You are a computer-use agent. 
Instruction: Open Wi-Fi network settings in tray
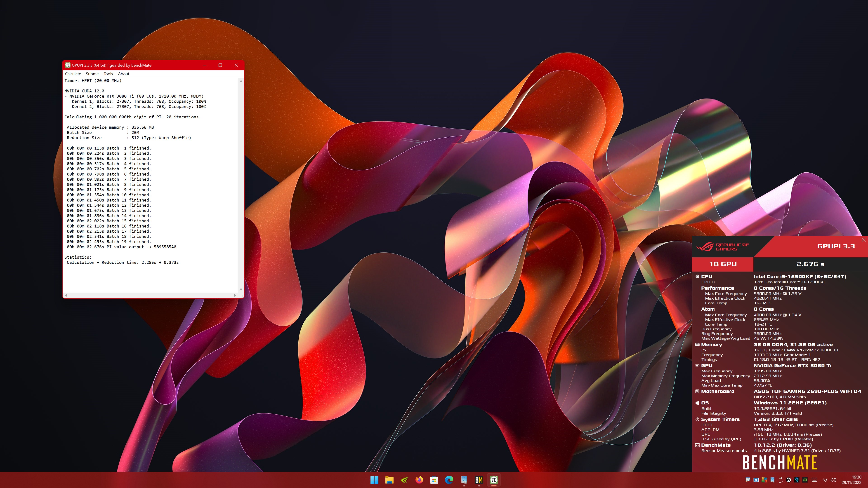pos(825,480)
